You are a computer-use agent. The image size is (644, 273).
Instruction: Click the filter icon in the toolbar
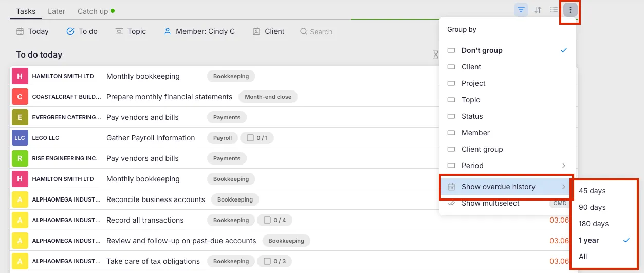pos(521,10)
